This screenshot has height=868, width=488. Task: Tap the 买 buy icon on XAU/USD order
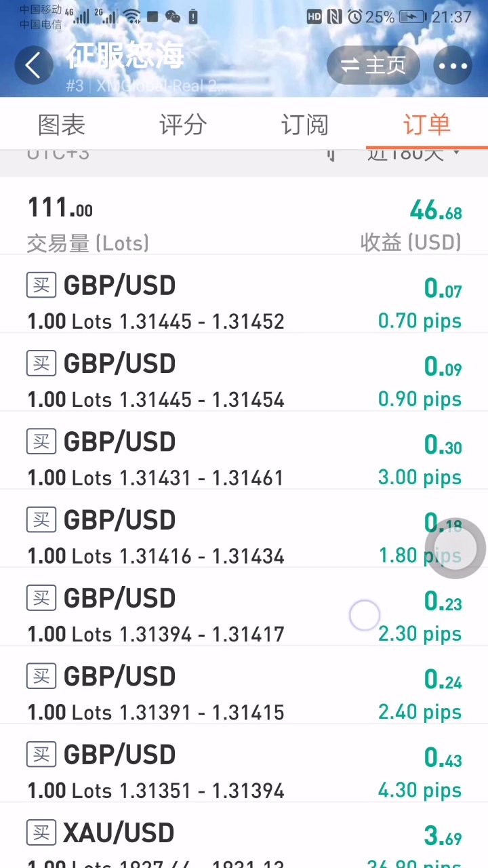click(41, 833)
